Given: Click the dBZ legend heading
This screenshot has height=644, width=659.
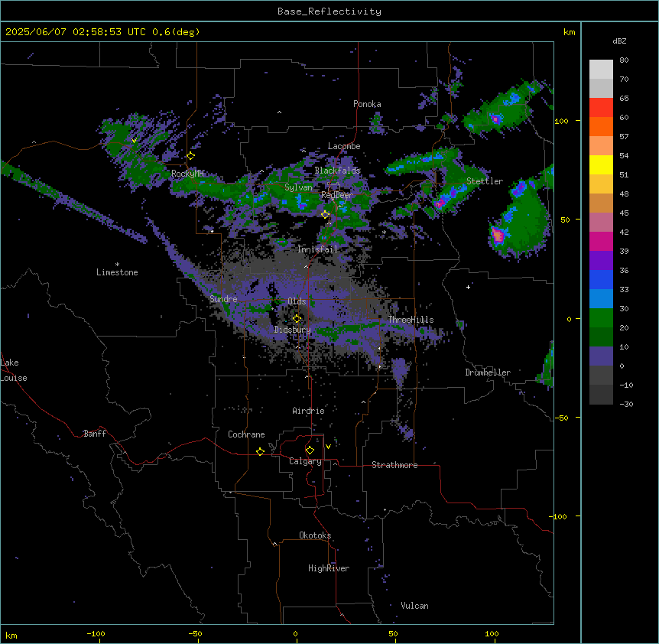Looking at the screenshot, I should (619, 41).
